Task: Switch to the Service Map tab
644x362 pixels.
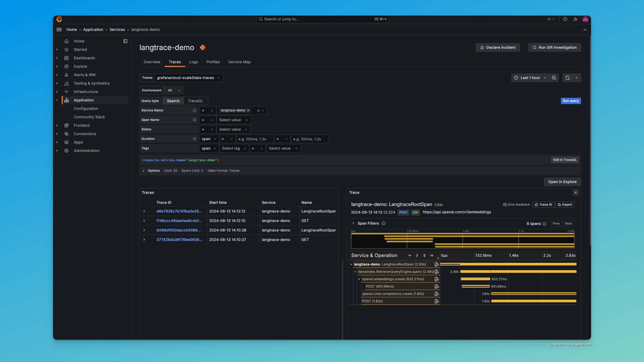Action: [x=239, y=62]
